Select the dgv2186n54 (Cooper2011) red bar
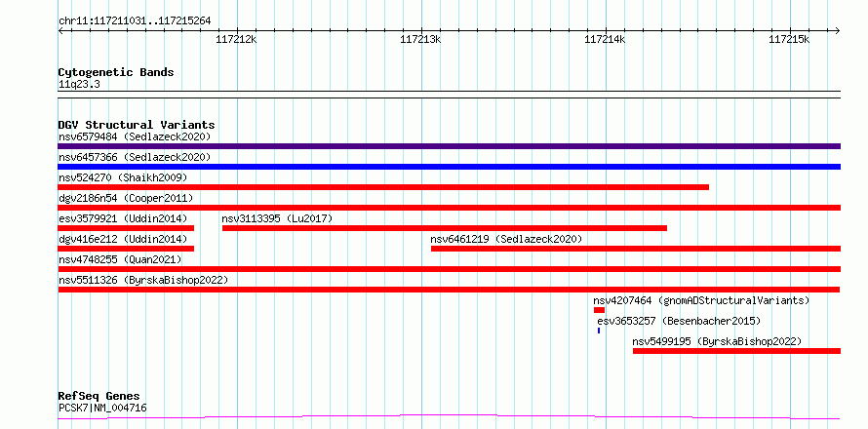This screenshot has height=429, width=868. 449,208
